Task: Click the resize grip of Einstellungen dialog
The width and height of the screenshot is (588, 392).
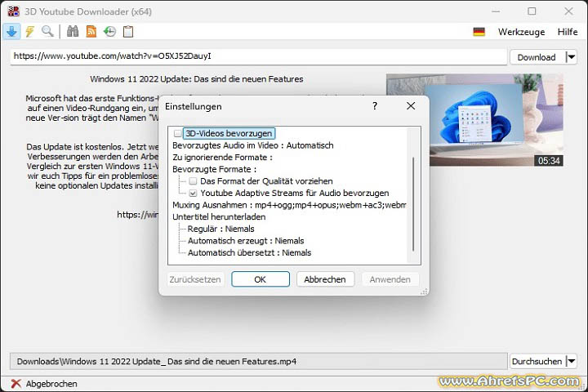Action: point(424,292)
